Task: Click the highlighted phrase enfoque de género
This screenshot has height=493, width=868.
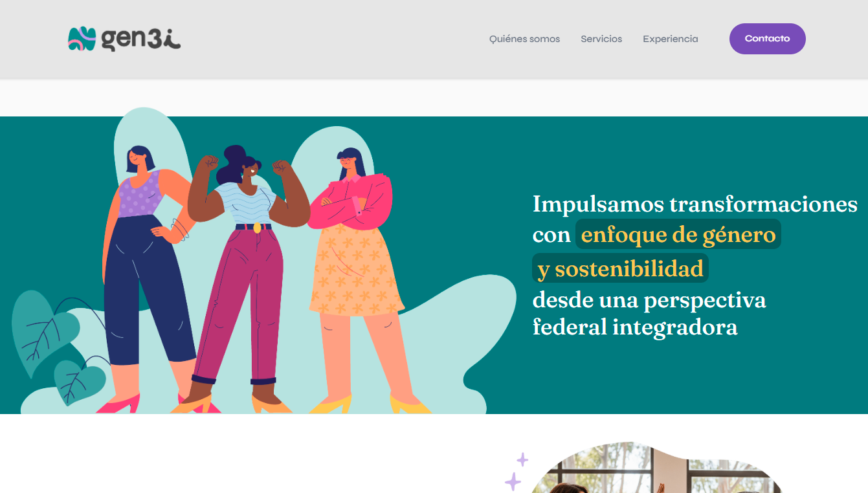Action: pyautogui.click(x=677, y=235)
